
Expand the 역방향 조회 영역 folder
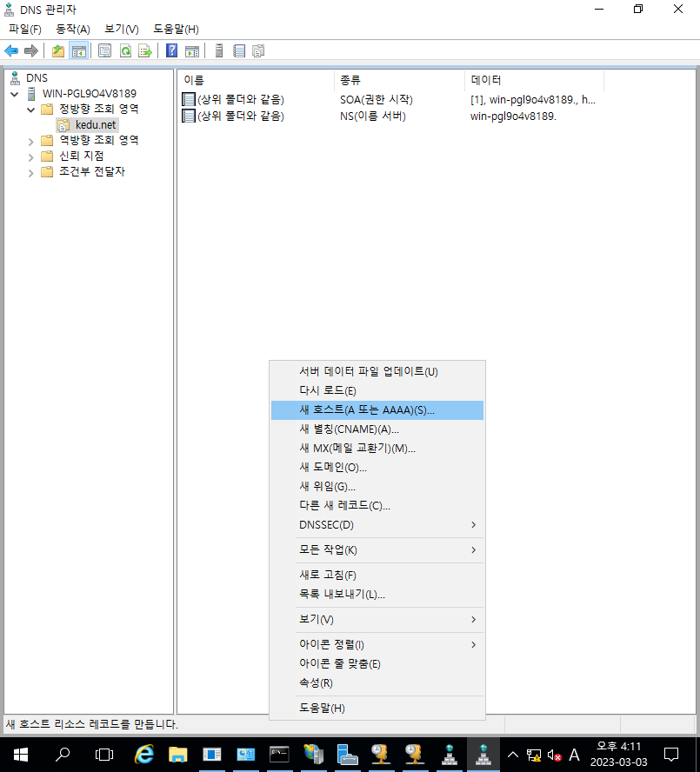point(30,142)
